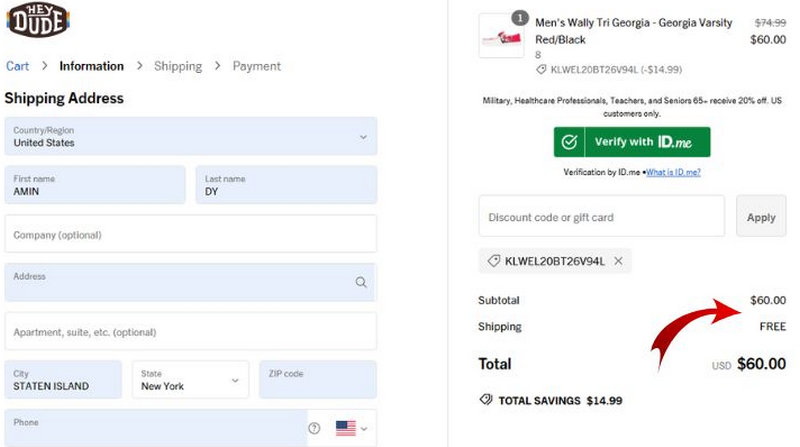This screenshot has height=447, width=800.
Task: Click the Men's Wally Tri Georgia product thumbnail
Action: click(x=501, y=37)
